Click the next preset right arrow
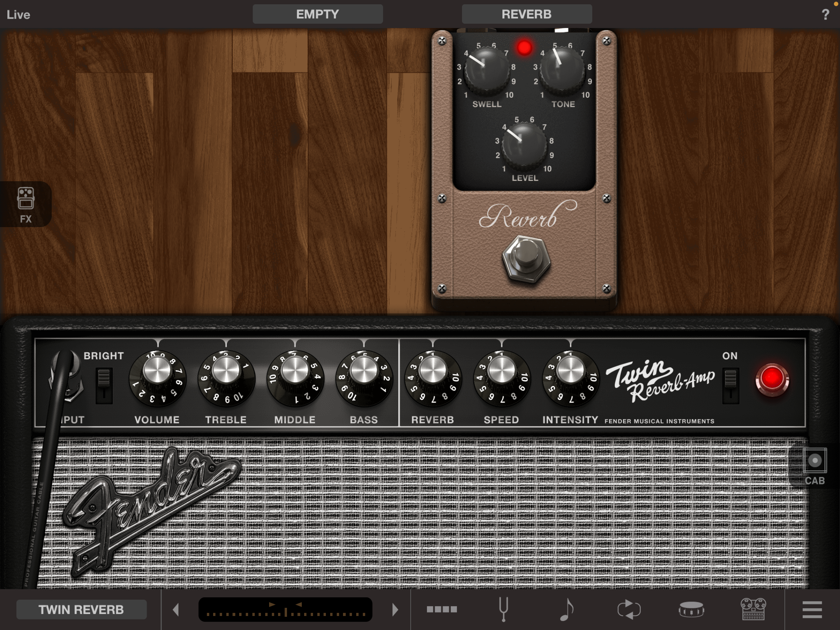The height and width of the screenshot is (630, 840). pyautogui.click(x=395, y=609)
